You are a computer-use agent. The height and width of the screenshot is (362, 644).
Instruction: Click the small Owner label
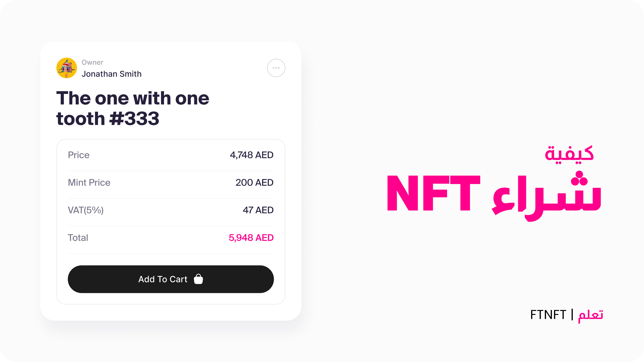pos(92,63)
